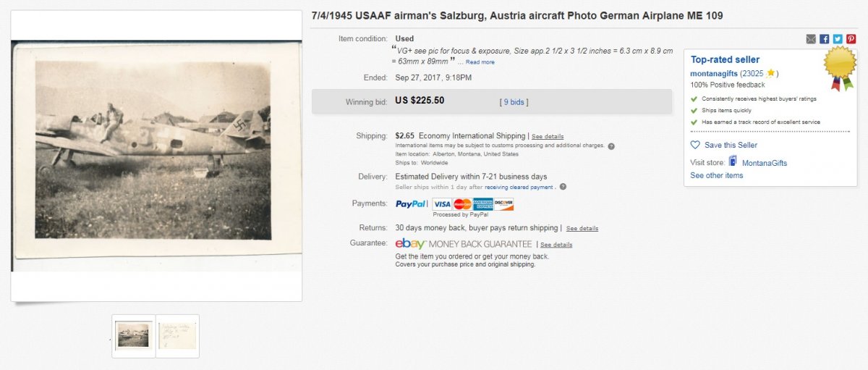
Task: Click the See other items link
Action: (716, 175)
